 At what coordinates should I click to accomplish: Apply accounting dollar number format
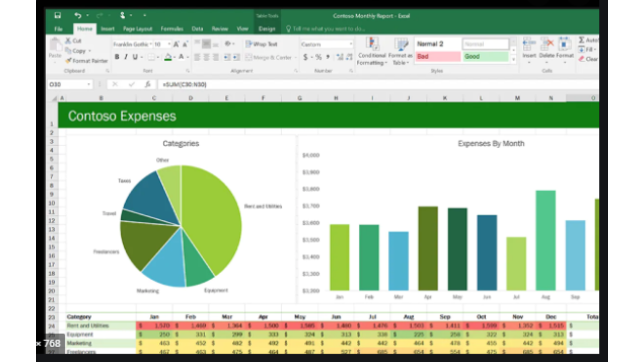pyautogui.click(x=306, y=57)
